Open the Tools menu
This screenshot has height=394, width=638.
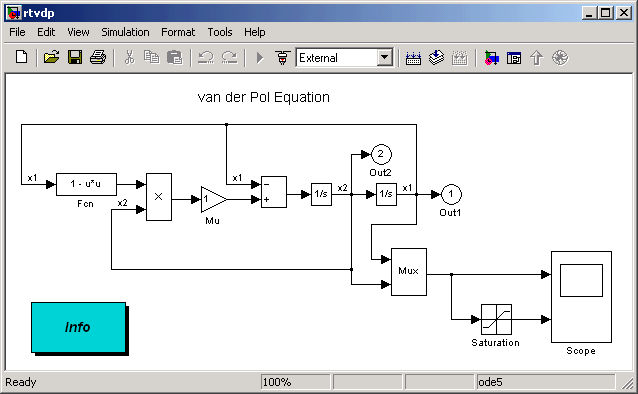click(220, 32)
